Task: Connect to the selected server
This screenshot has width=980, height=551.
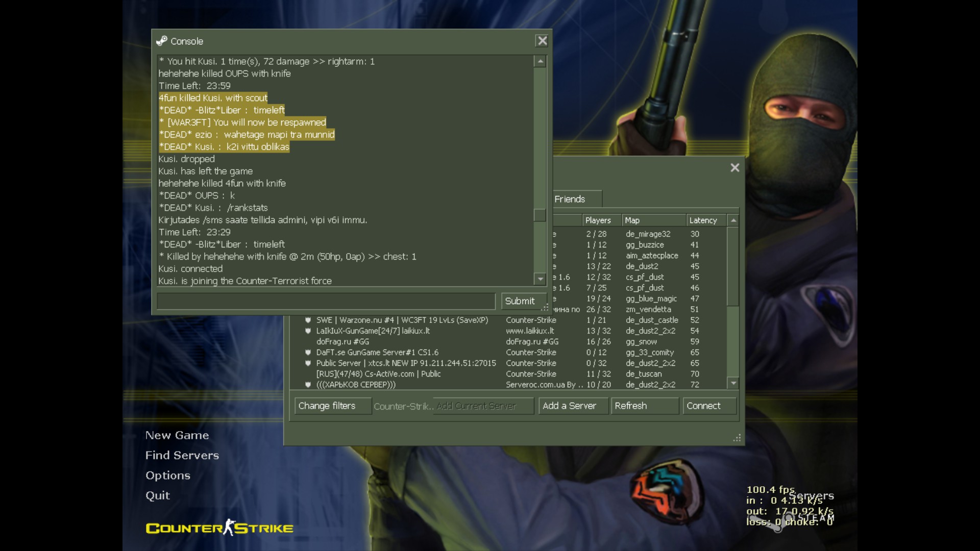Action: pyautogui.click(x=709, y=406)
